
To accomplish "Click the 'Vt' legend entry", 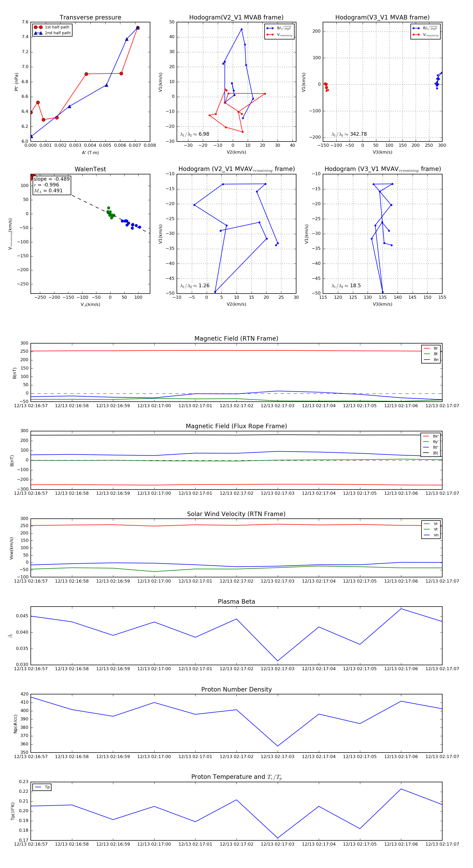I will [x=431, y=530].
